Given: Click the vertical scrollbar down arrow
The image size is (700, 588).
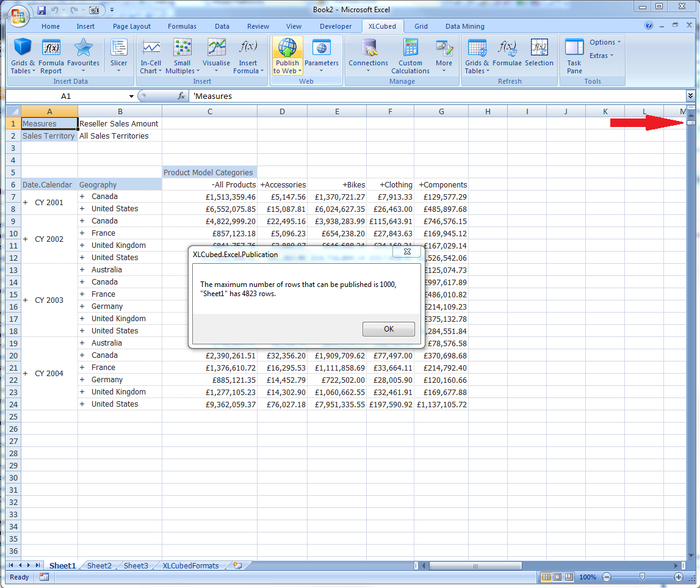Looking at the screenshot, I should pyautogui.click(x=691, y=556).
